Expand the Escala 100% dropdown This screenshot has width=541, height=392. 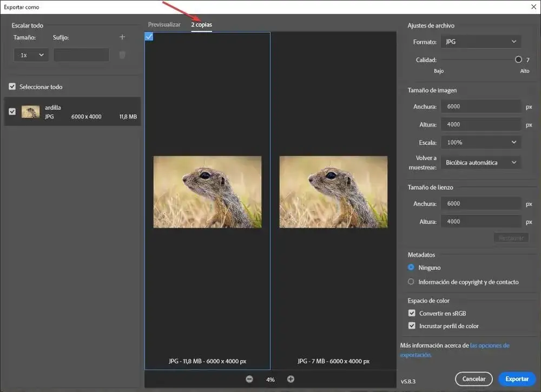click(481, 142)
